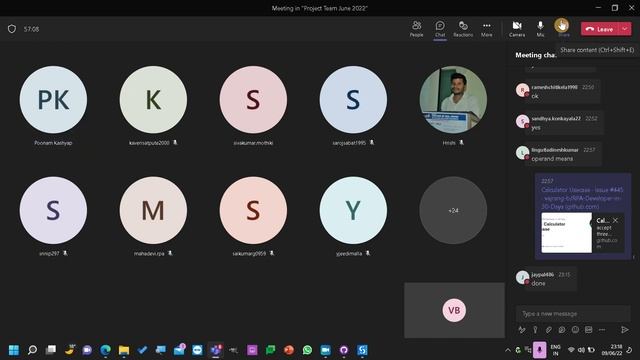
Task: Click the pink microphone tray indicator
Action: [x=540, y=350]
